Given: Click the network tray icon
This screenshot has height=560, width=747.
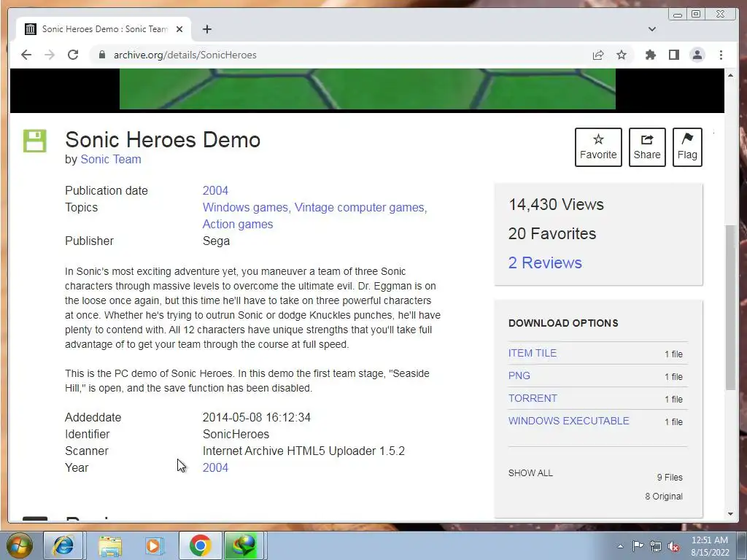Looking at the screenshot, I should point(656,546).
